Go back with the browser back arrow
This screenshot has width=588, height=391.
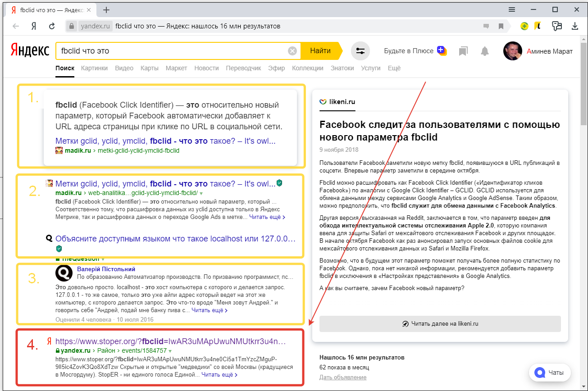coord(16,26)
